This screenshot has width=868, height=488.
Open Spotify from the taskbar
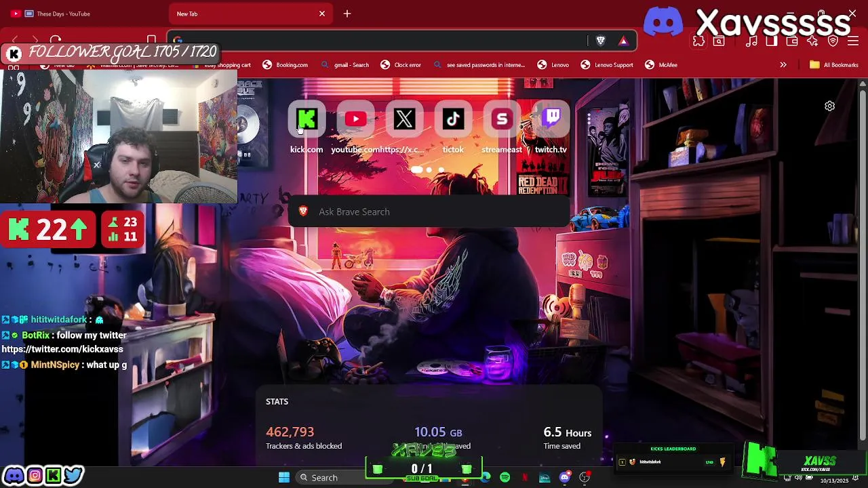pos(505,478)
